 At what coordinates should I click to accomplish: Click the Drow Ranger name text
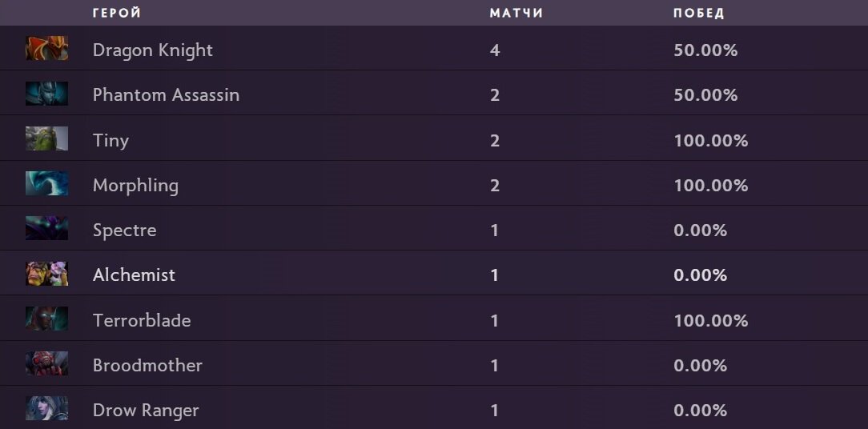click(x=146, y=410)
